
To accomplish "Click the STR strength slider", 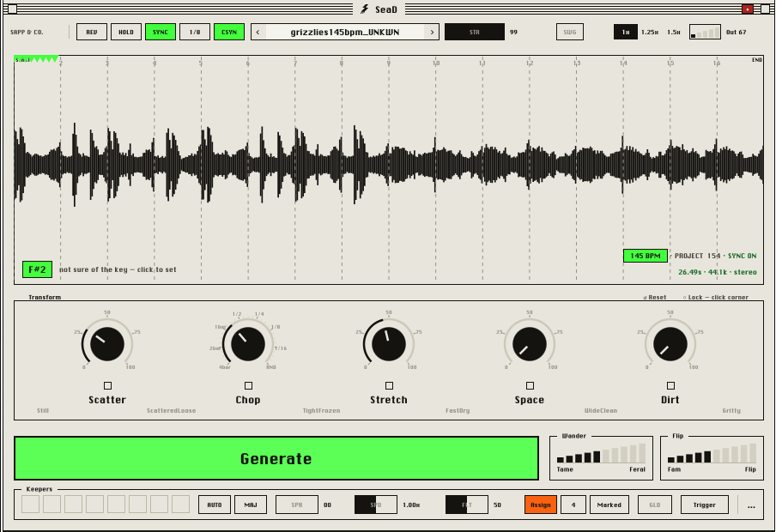I will [475, 32].
